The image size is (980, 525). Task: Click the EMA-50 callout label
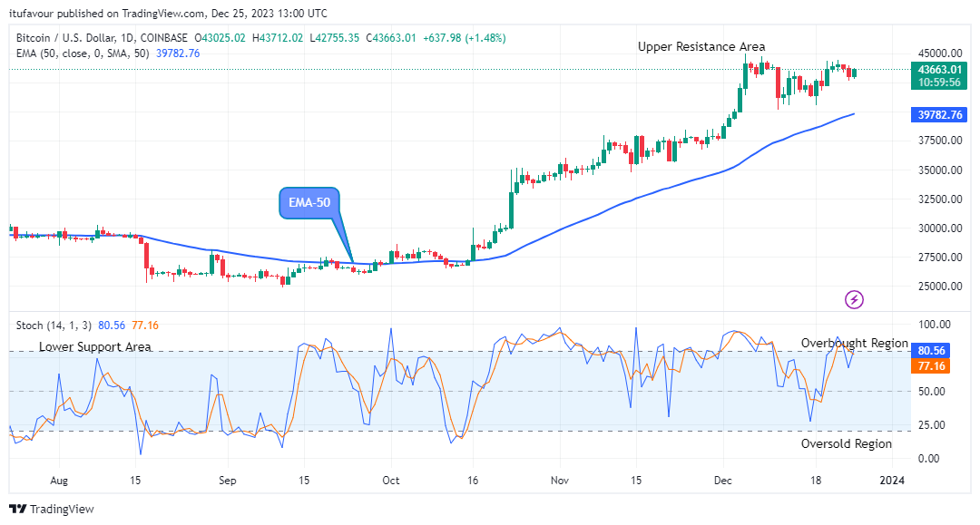click(x=309, y=202)
